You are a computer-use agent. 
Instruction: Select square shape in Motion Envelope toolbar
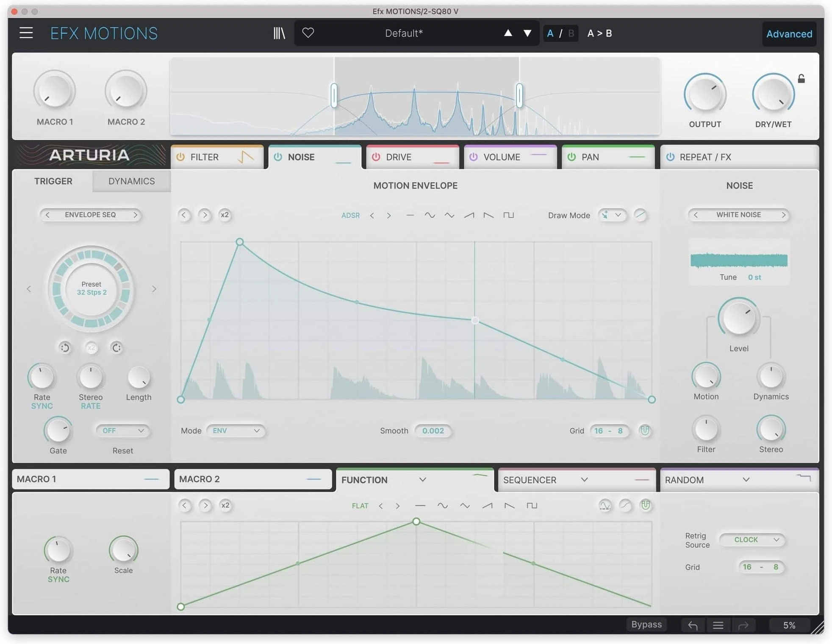point(508,215)
